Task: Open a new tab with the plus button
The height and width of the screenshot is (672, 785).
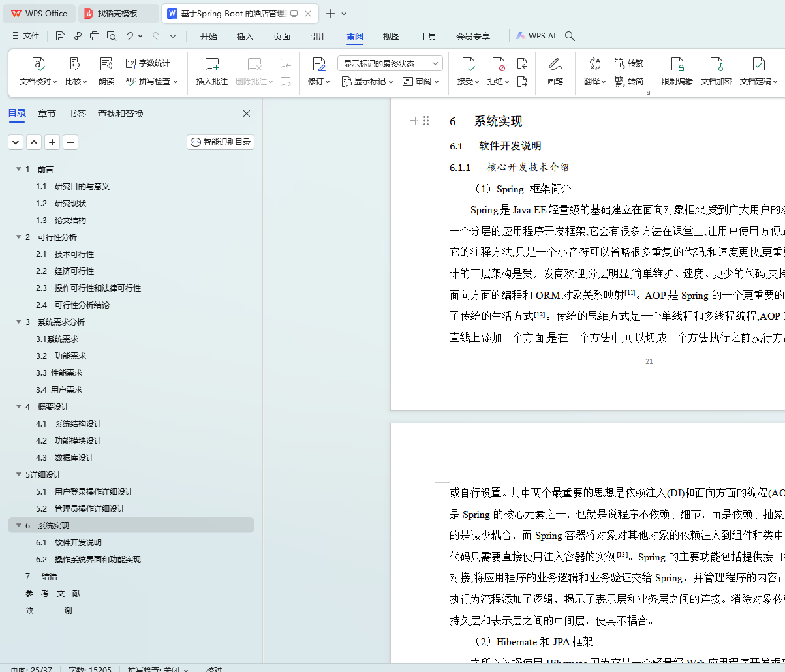Action: click(x=331, y=14)
